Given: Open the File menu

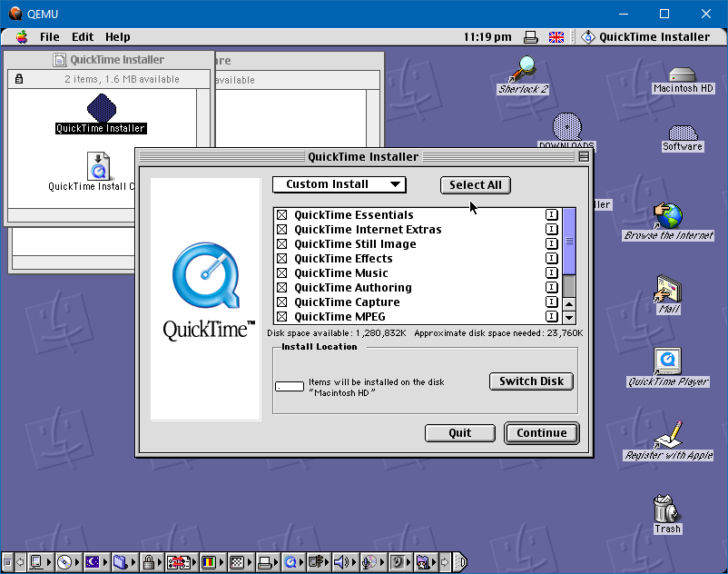Looking at the screenshot, I should [48, 37].
